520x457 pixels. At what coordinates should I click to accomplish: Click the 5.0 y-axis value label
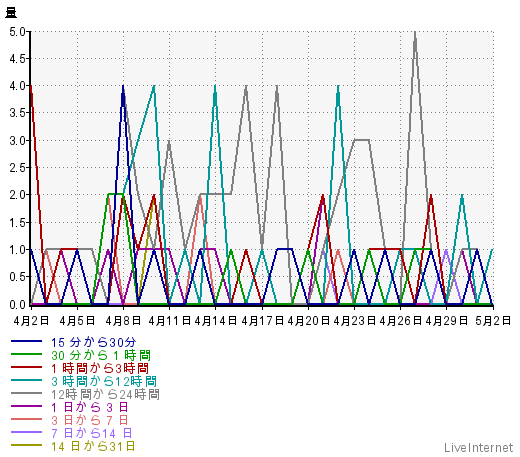17,32
